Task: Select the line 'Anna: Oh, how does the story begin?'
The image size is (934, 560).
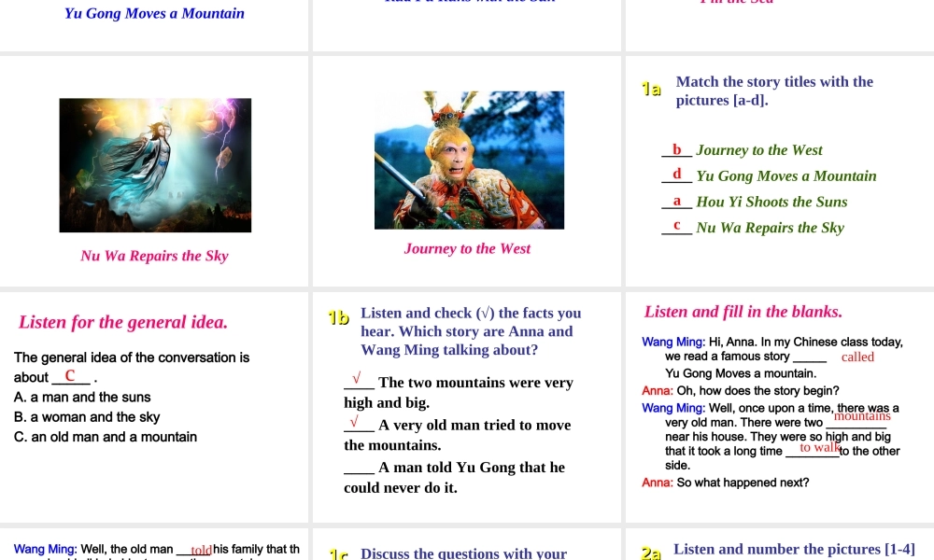Action: point(741,391)
